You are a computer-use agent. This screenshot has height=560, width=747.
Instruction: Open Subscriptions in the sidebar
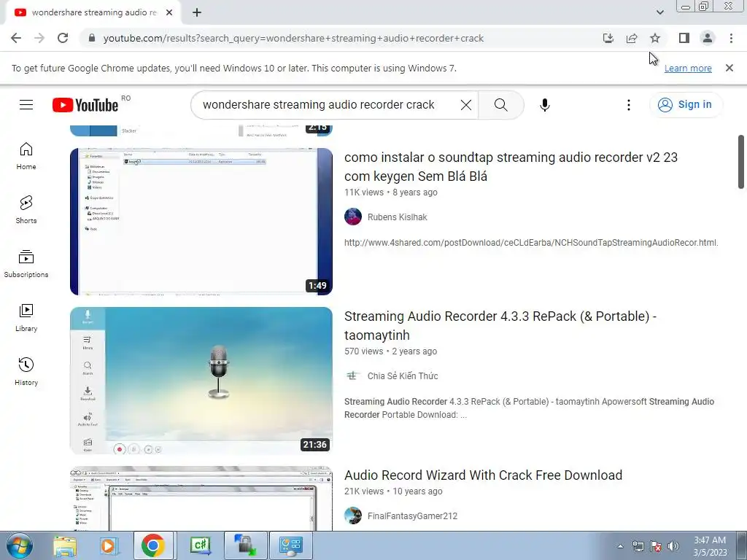click(x=26, y=263)
